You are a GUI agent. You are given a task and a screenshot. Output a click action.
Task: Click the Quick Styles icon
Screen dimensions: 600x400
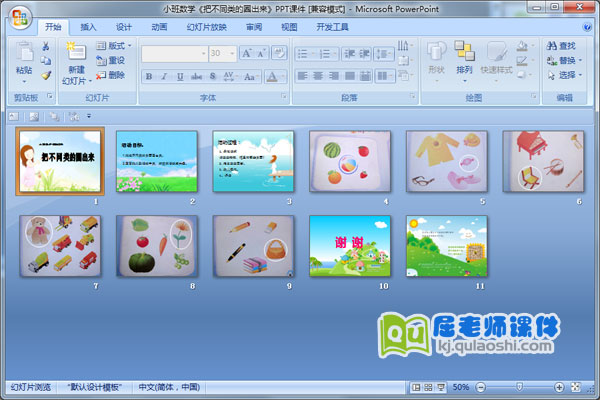496,52
